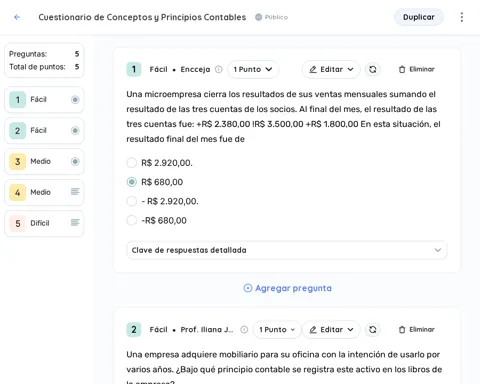480x384 pixels.
Task: Click the info icon beside Prof. Iliana J...
Action: point(244,330)
